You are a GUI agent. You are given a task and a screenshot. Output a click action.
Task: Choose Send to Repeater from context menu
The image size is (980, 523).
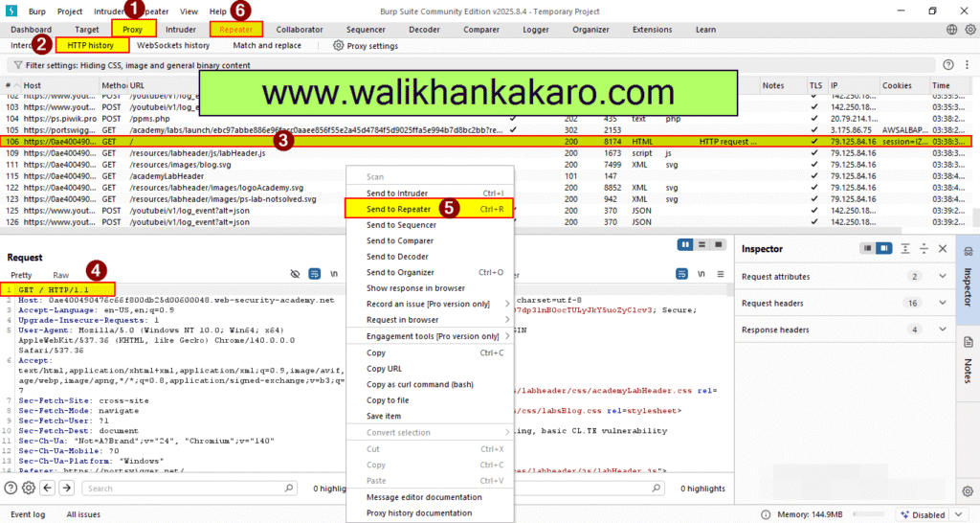pyautogui.click(x=430, y=209)
